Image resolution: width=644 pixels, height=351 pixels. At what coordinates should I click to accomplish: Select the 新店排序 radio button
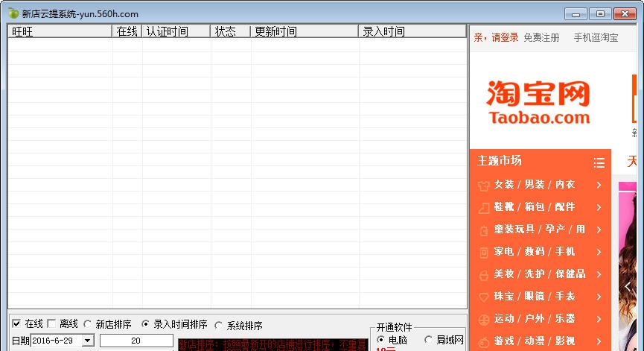[x=87, y=324]
